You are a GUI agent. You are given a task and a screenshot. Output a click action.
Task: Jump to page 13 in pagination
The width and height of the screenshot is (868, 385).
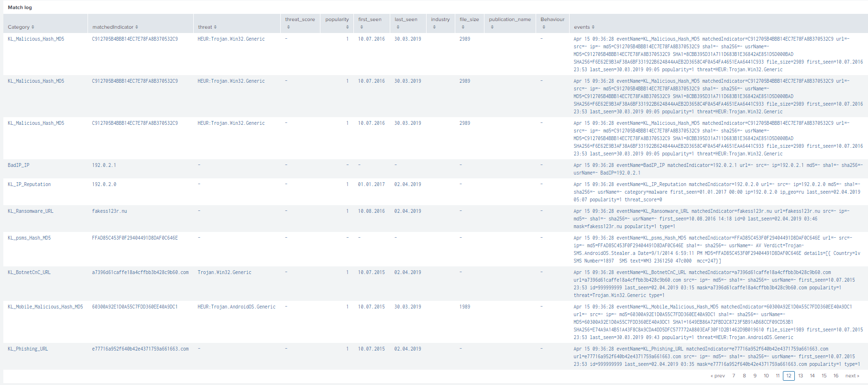click(801, 376)
